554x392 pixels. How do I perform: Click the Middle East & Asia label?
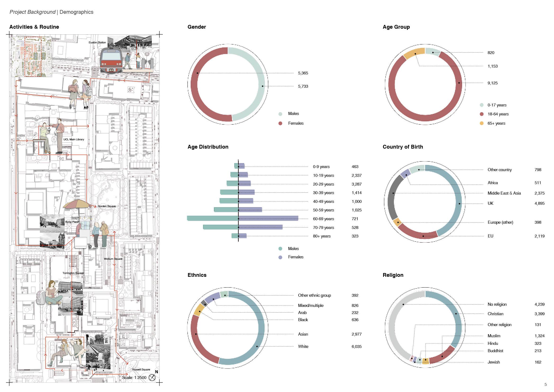(504, 193)
